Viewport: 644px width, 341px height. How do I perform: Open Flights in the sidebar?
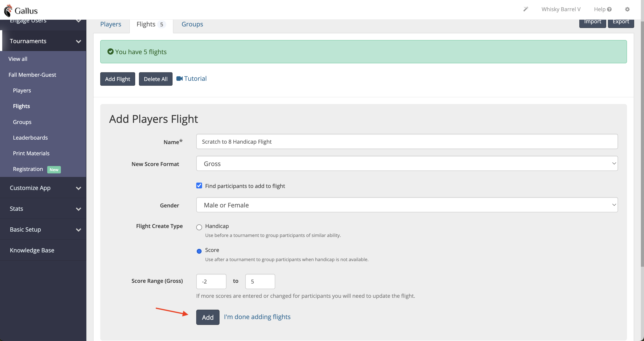point(21,106)
